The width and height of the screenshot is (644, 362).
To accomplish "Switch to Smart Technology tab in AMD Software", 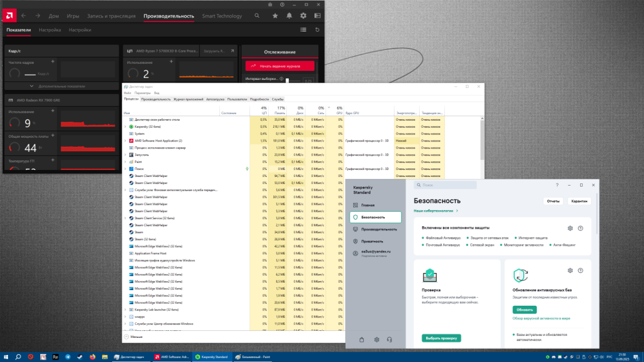I will click(x=222, y=16).
